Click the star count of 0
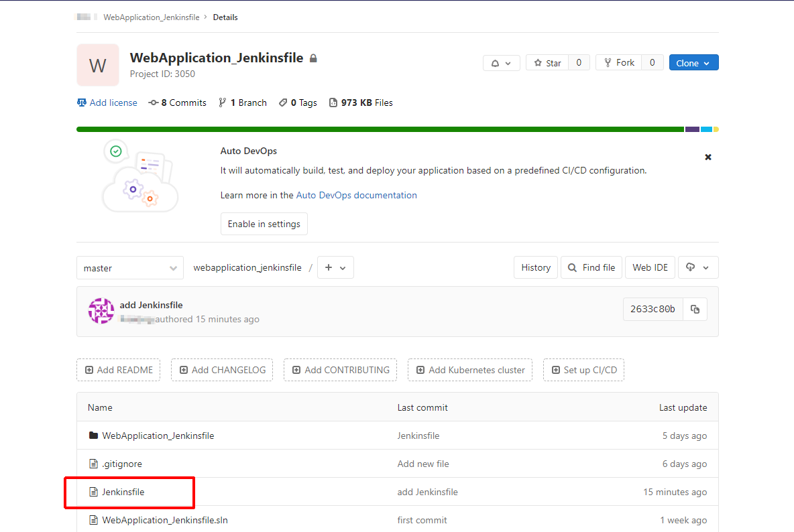 click(x=579, y=63)
